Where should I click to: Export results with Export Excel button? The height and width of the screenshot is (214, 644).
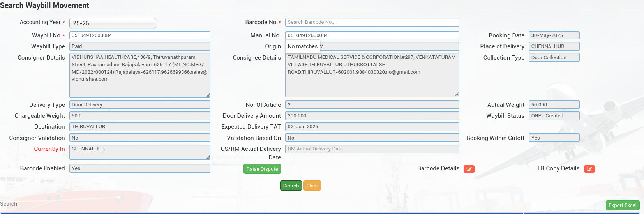click(622, 205)
